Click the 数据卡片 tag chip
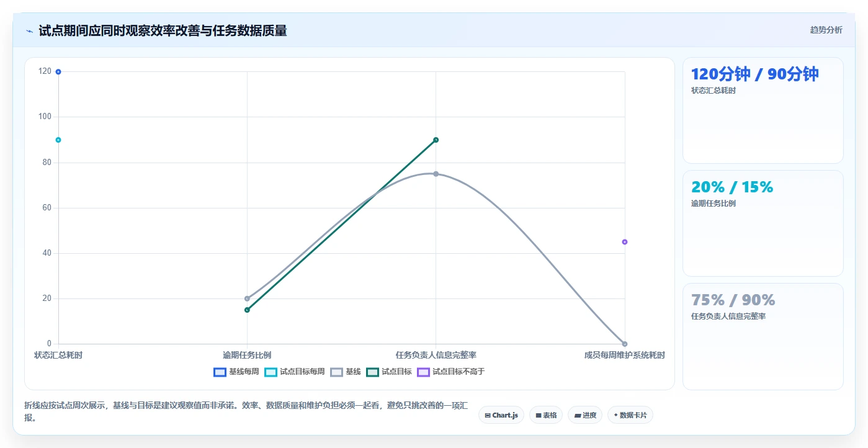 tap(630, 415)
